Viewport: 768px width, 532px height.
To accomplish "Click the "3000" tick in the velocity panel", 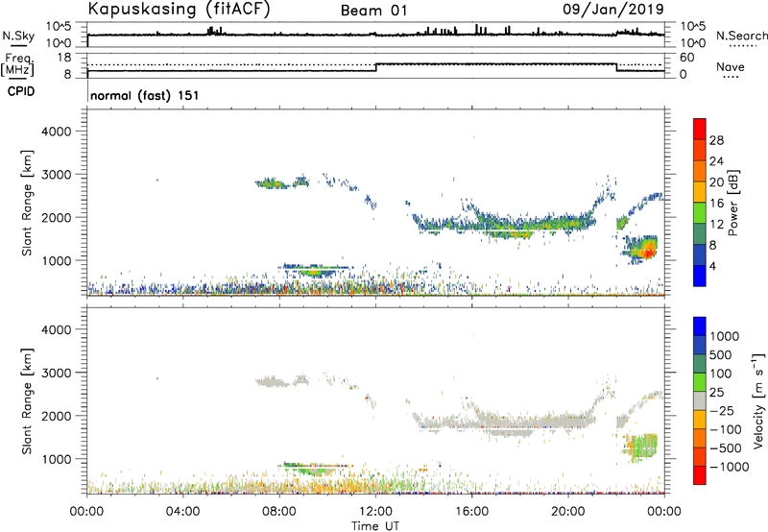I will tap(57, 373).
